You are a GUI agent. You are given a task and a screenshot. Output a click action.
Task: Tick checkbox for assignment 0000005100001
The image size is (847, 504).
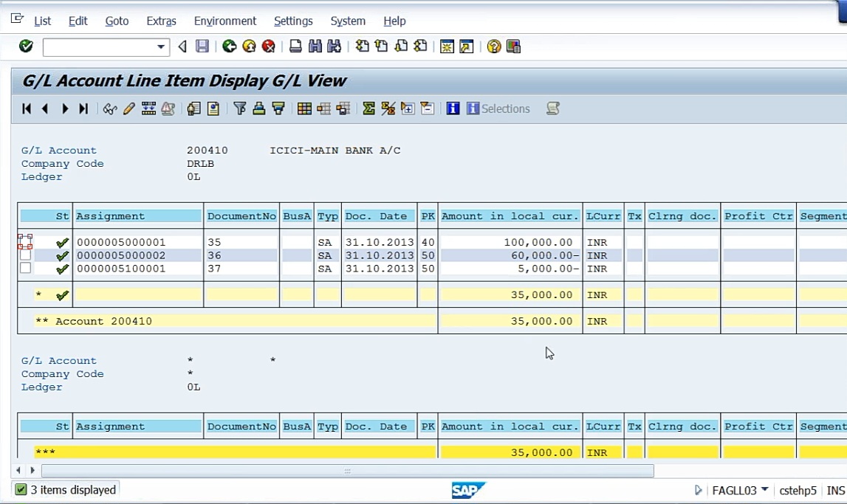click(25, 268)
